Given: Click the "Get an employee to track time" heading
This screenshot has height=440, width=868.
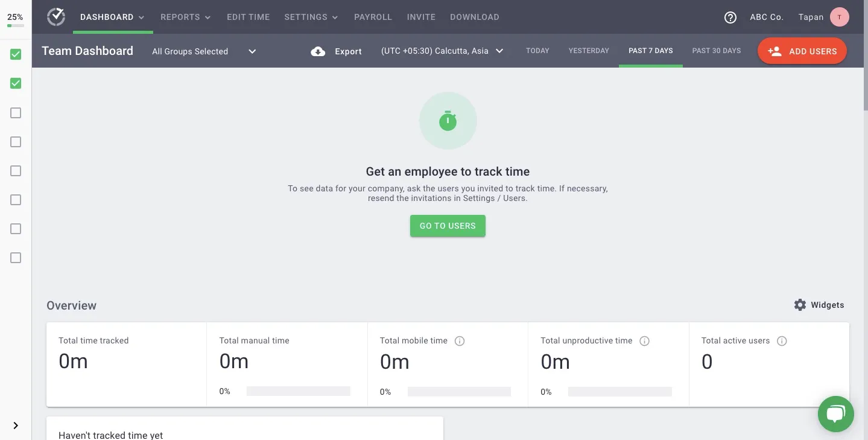Looking at the screenshot, I should [x=448, y=171].
